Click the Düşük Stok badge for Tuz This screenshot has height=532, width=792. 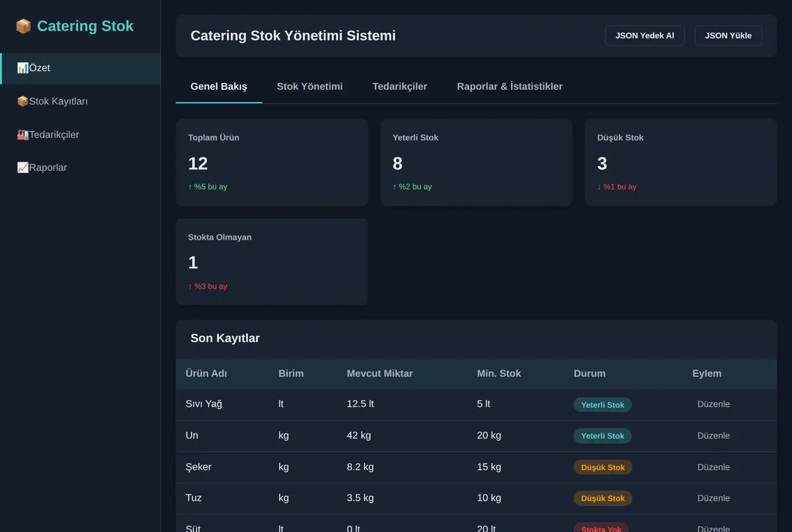603,498
